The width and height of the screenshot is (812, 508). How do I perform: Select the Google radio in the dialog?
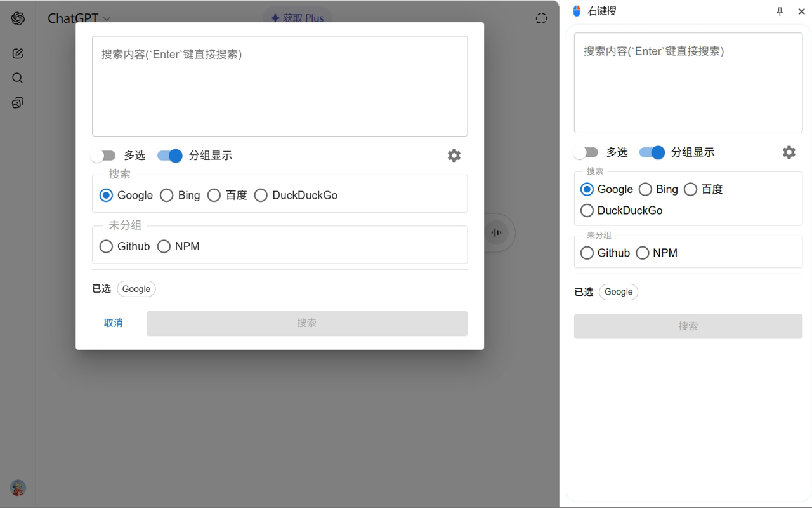click(x=106, y=196)
